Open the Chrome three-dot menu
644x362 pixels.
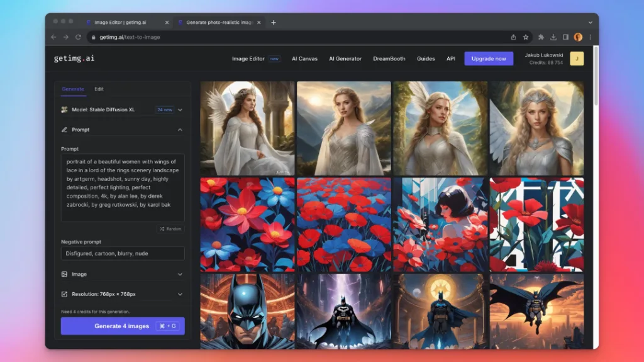tap(591, 37)
